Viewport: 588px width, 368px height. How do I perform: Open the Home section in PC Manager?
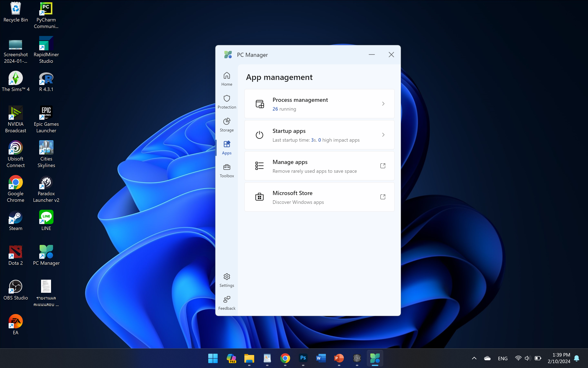pos(227,79)
